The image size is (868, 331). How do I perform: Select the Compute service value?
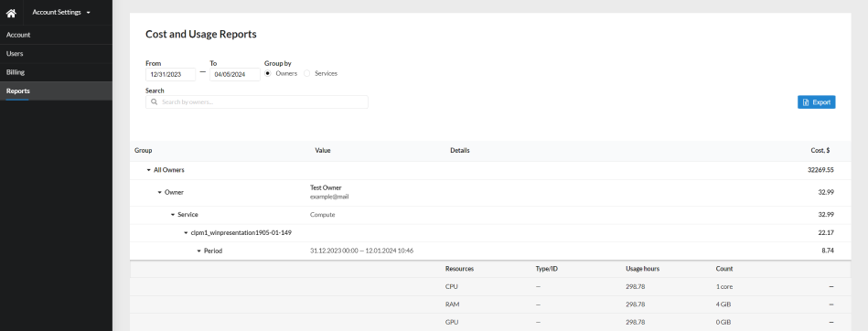pos(322,215)
